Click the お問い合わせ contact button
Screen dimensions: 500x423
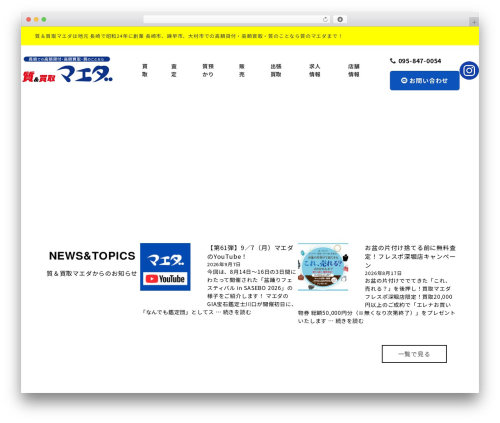424,80
